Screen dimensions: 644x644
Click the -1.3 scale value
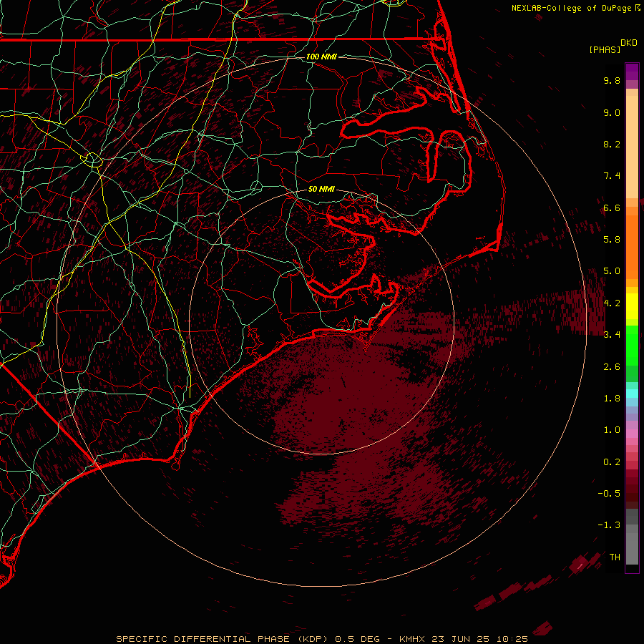(609, 525)
